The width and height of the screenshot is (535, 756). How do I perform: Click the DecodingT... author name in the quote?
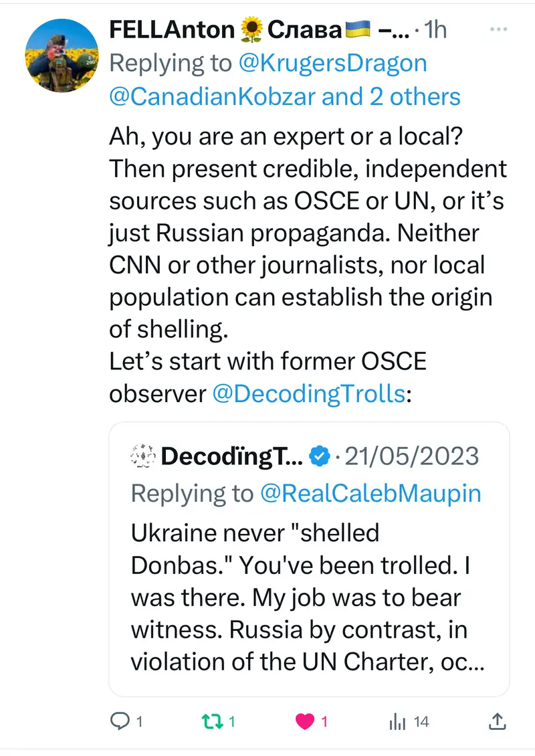click(231, 456)
